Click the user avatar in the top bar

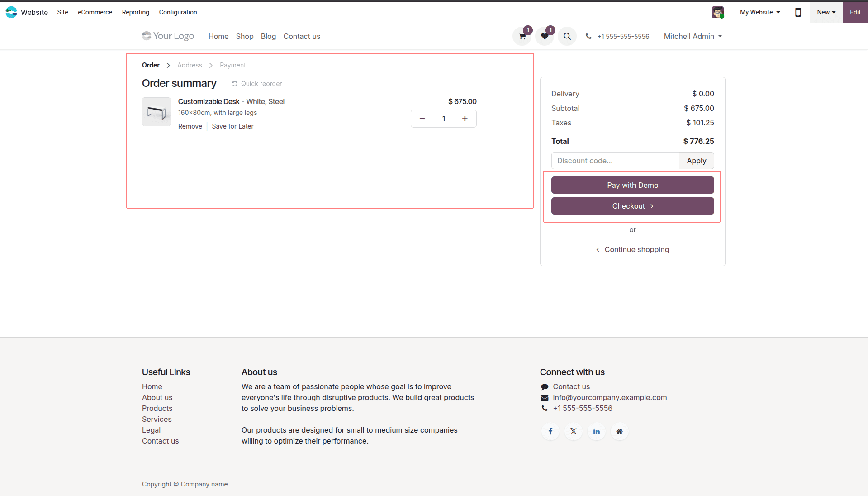pyautogui.click(x=718, y=12)
